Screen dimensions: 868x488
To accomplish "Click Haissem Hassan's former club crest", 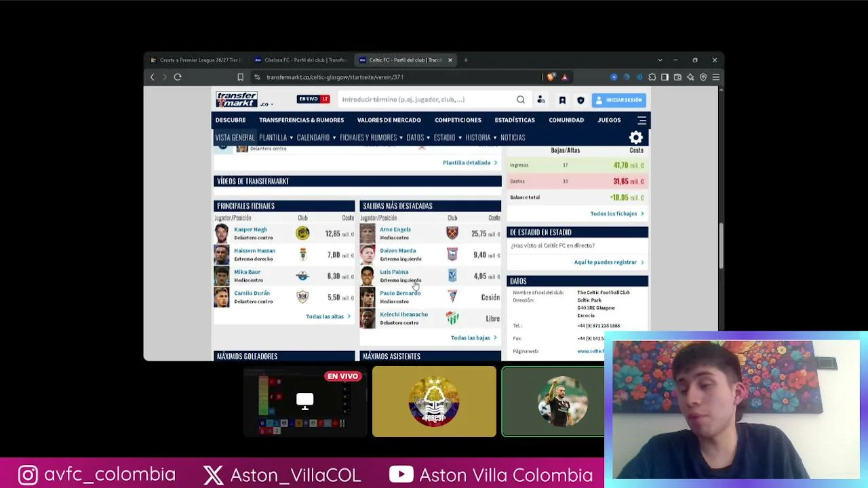I will pyautogui.click(x=302, y=255).
